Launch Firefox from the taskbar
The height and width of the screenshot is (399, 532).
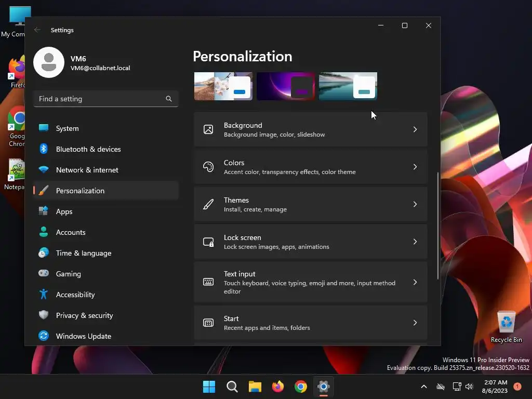(278, 387)
